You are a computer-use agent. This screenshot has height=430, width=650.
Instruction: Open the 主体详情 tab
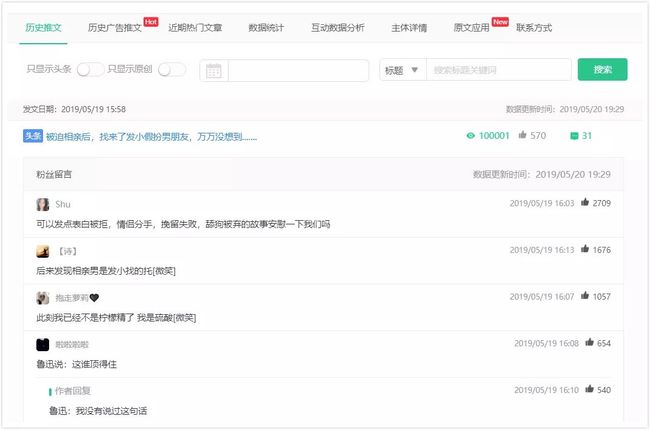pyautogui.click(x=409, y=28)
